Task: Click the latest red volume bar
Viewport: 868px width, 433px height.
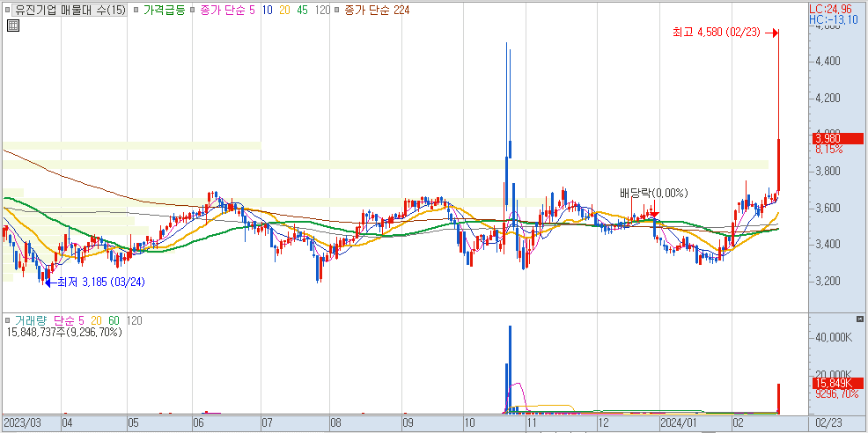Action: (x=779, y=399)
